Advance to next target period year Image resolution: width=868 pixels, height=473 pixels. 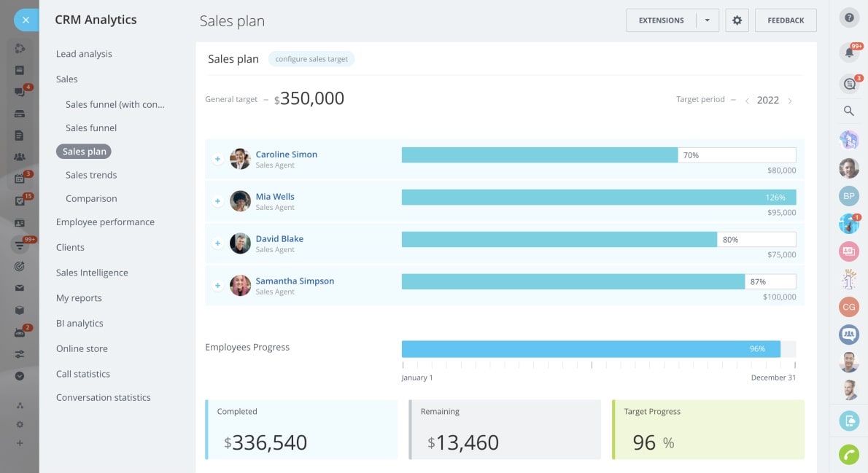pos(790,101)
